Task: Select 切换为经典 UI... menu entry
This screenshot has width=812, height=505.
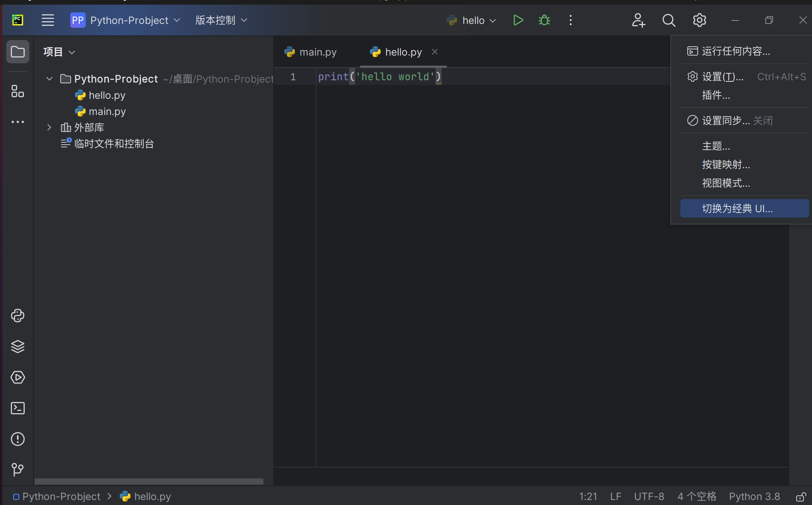Action: 744,208
